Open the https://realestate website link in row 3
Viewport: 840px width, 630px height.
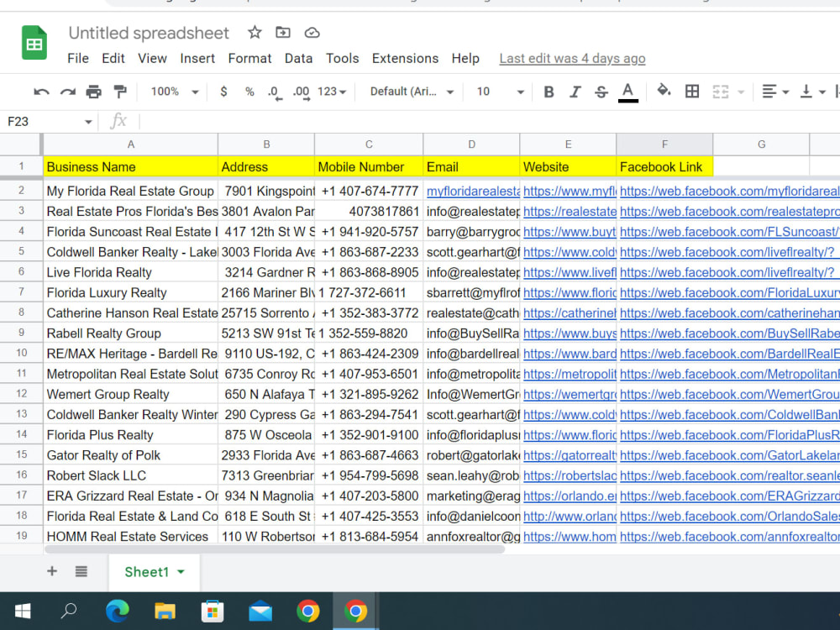[570, 212]
